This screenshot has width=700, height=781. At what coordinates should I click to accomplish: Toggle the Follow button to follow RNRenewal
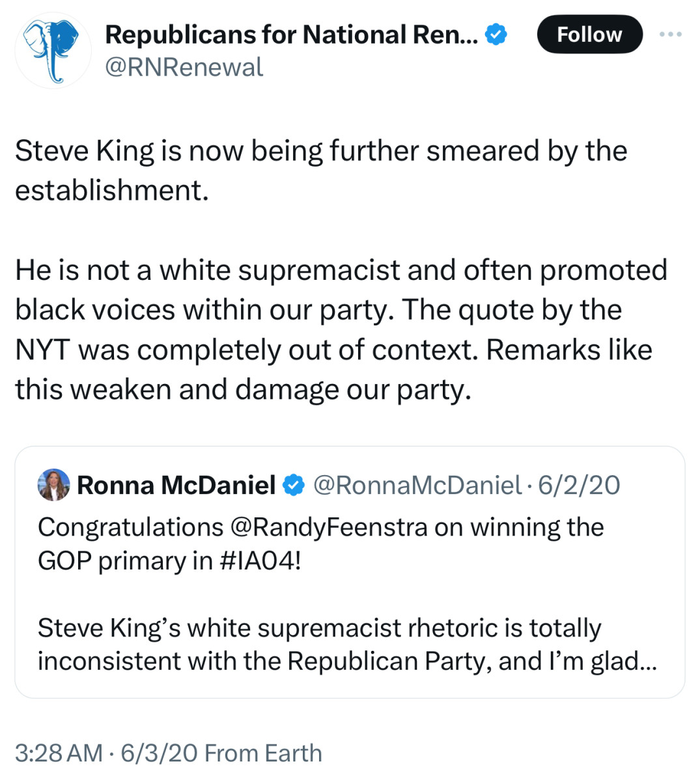[589, 34]
